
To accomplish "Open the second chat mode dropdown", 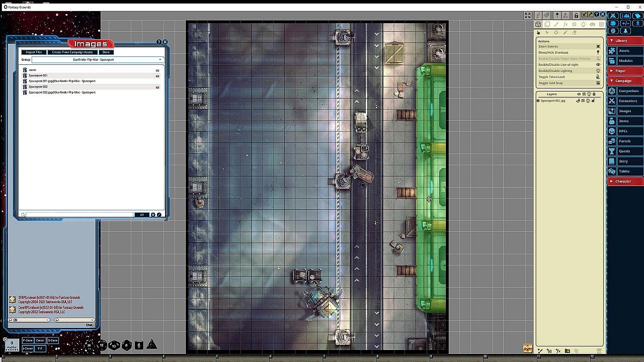I will (x=74, y=320).
